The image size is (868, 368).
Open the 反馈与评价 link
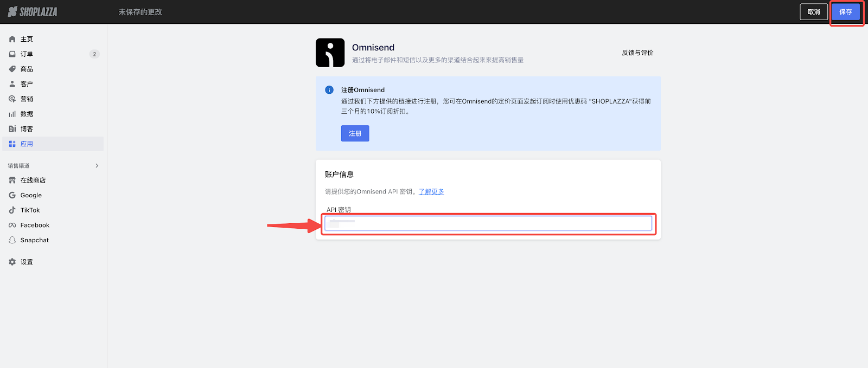pyautogui.click(x=637, y=53)
